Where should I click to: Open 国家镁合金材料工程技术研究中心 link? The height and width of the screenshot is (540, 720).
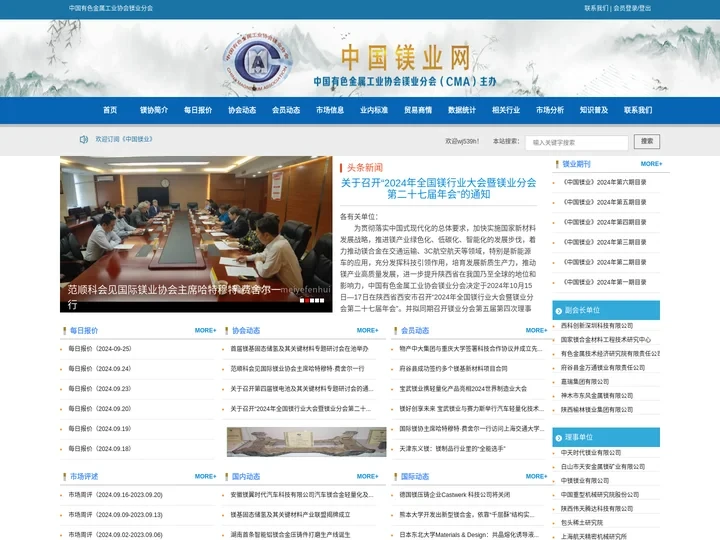[x=606, y=340]
